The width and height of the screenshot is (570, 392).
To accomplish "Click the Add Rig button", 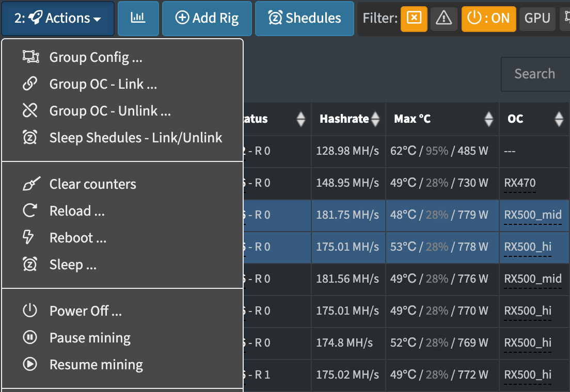I will [x=207, y=18].
